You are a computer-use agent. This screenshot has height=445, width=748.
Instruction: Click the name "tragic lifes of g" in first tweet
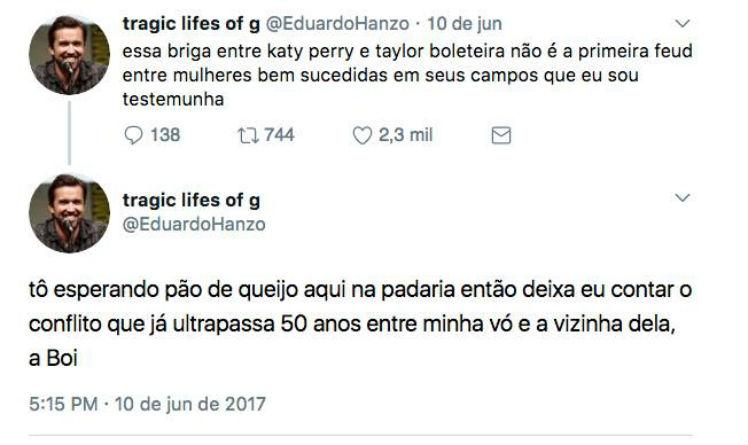click(190, 23)
